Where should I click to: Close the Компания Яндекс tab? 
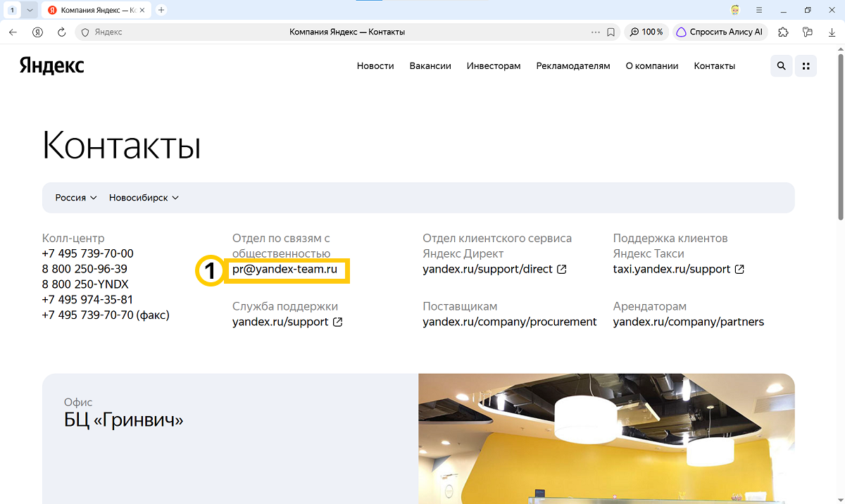click(x=143, y=11)
